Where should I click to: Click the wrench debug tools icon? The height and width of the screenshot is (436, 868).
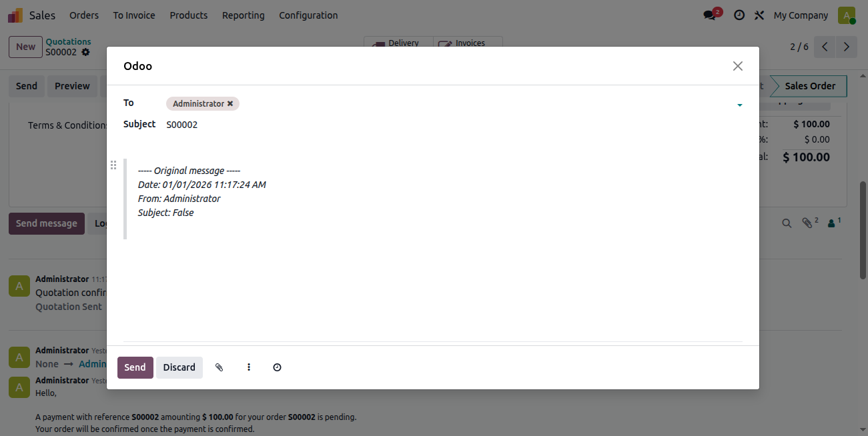(x=759, y=15)
